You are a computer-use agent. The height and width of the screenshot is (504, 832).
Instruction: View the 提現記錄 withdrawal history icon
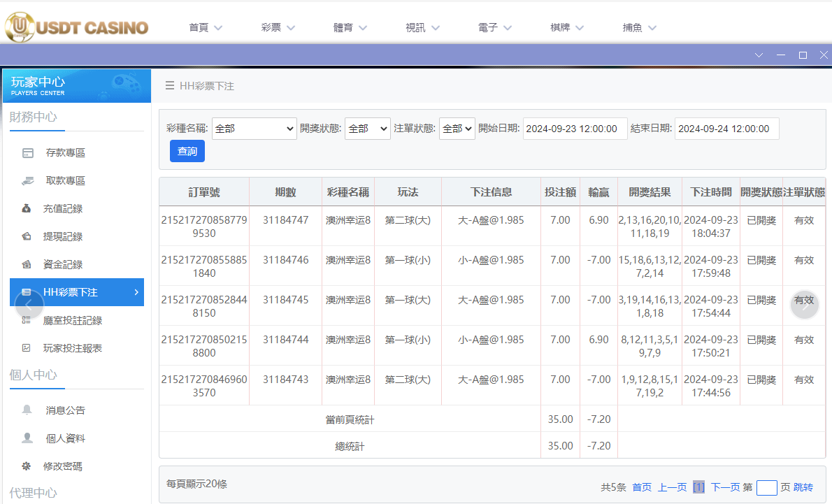coord(27,236)
